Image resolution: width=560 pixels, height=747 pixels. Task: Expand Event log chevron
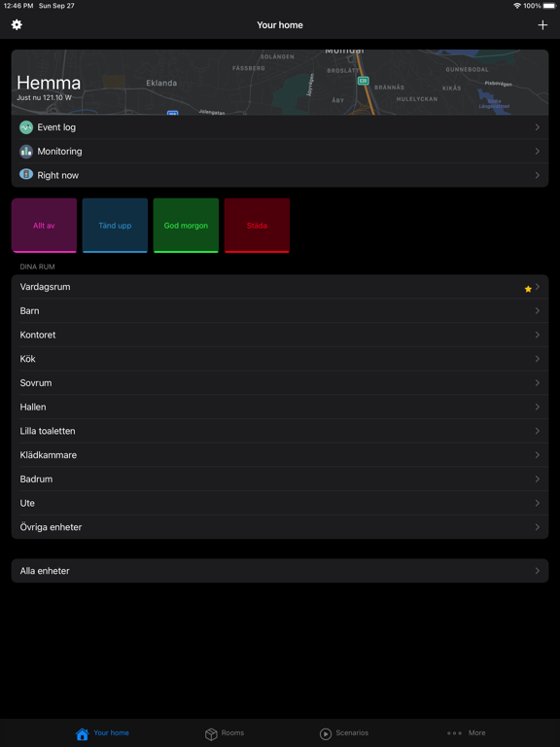pos(537,127)
